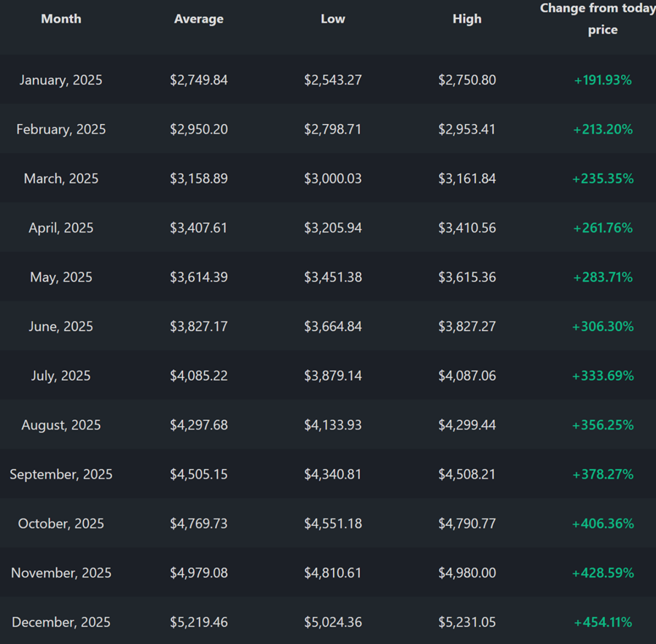Image resolution: width=656 pixels, height=644 pixels.
Task: Select the January, 2025 month cell
Action: (x=61, y=80)
